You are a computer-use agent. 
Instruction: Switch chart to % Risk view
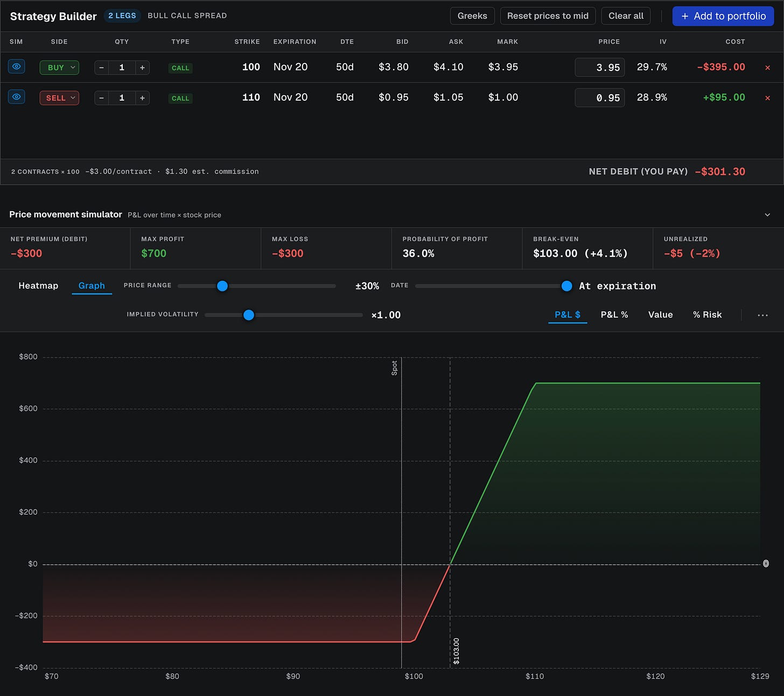click(707, 314)
